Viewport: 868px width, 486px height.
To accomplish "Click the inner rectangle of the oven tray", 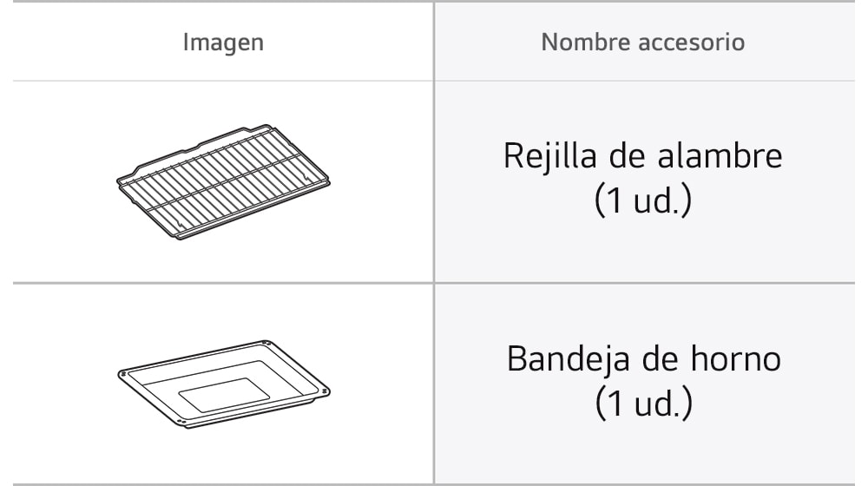I will point(224,395).
